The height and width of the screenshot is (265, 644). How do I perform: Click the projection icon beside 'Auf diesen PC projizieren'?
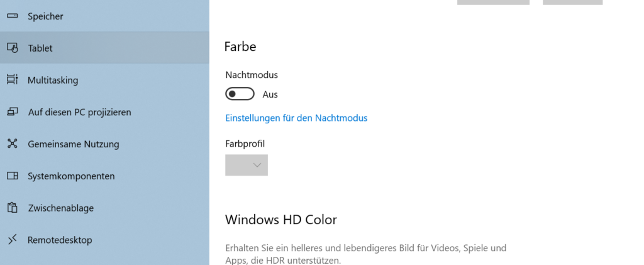pos(12,112)
